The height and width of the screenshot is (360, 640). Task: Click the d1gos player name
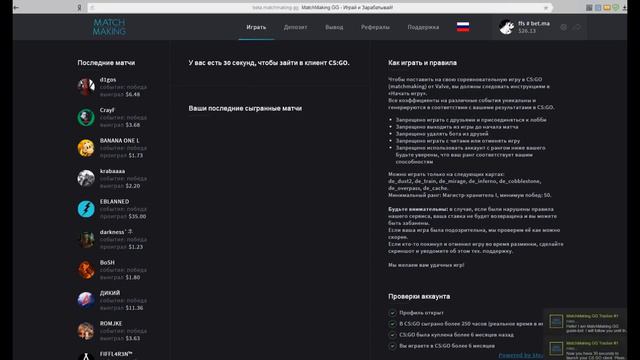coord(108,80)
